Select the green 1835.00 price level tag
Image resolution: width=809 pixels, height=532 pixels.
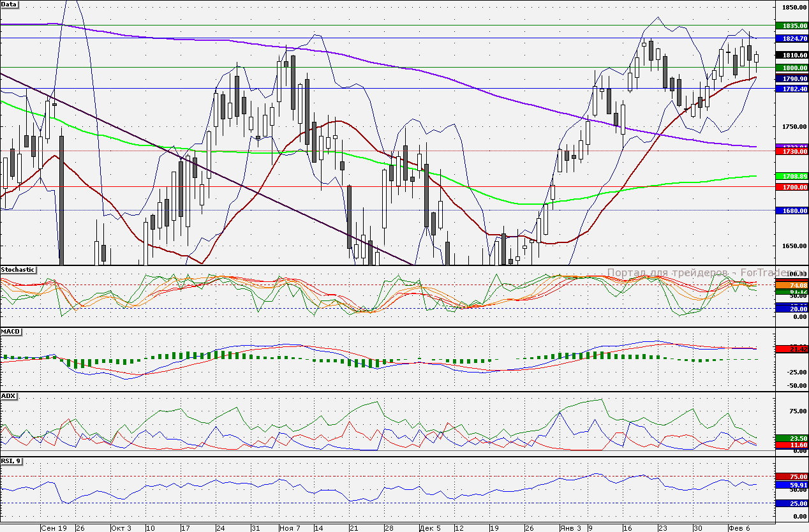pyautogui.click(x=790, y=26)
